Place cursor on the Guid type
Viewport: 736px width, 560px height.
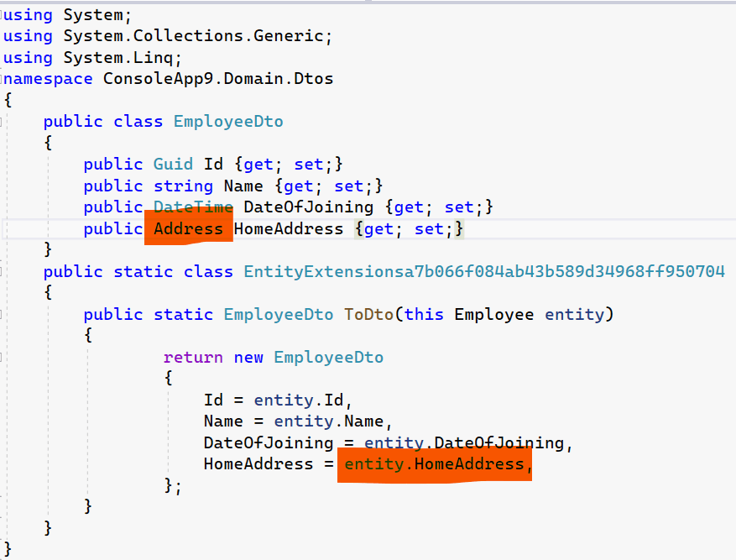pos(173,165)
